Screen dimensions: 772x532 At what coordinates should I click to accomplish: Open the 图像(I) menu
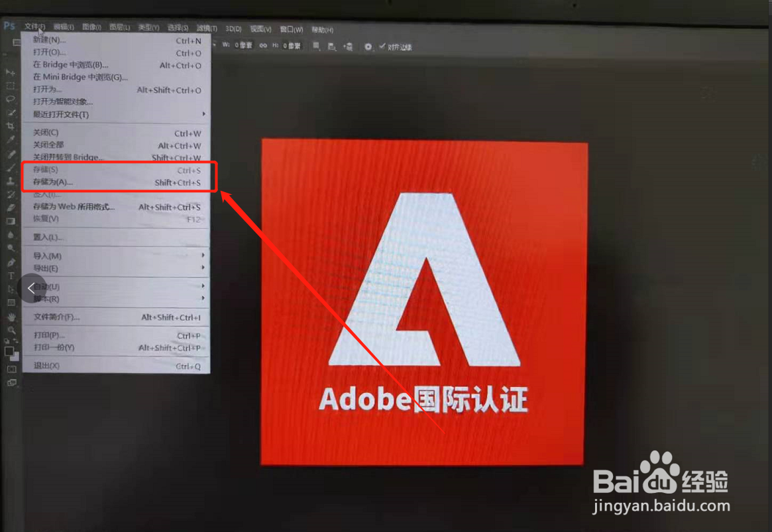click(x=91, y=27)
